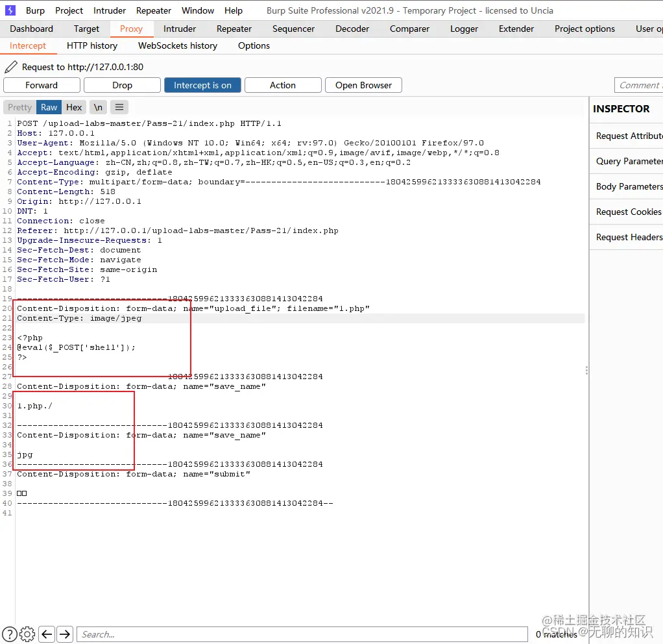This screenshot has width=663, height=644.
Task: Open the Window menu
Action: click(198, 10)
